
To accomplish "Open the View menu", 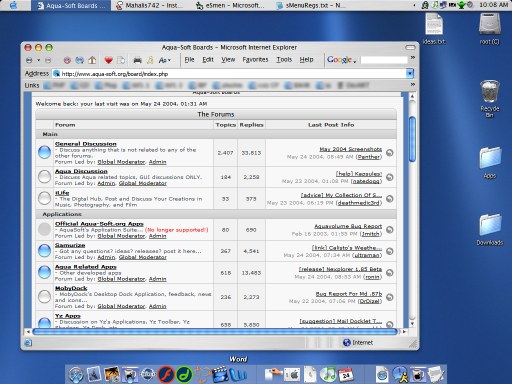I will coord(228,60).
